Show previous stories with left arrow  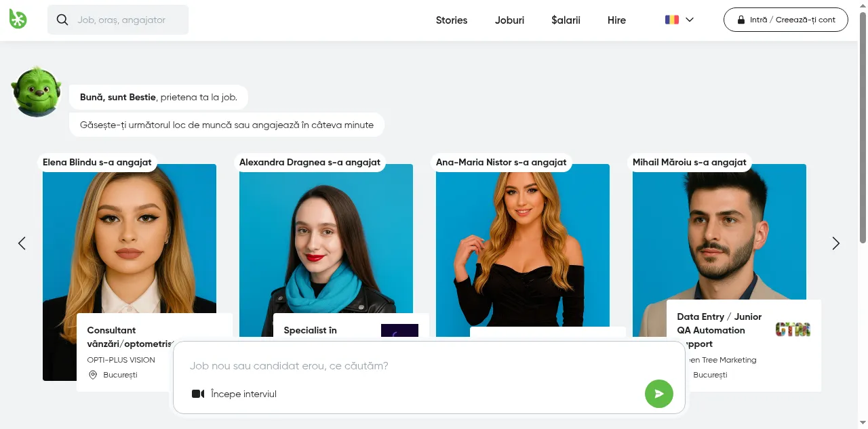point(22,243)
